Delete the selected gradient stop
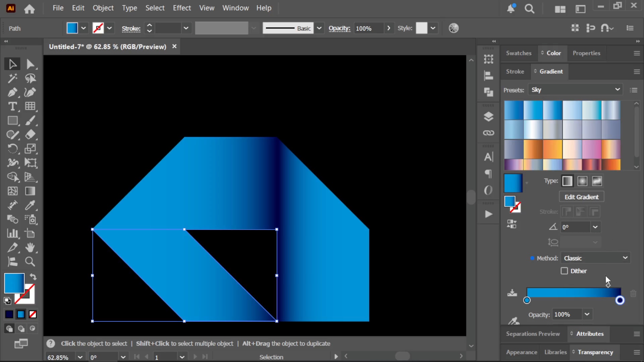The width and height of the screenshot is (644, 362). pyautogui.click(x=633, y=294)
